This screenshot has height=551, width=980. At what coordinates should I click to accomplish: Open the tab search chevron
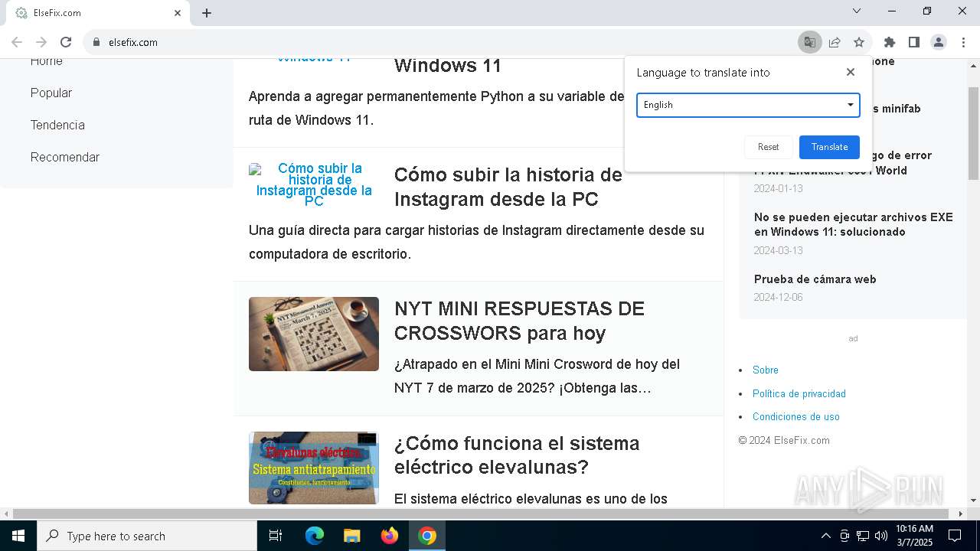[x=857, y=11]
